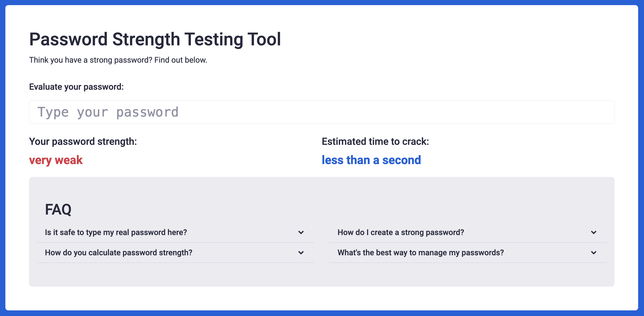
Task: Expand "Is it safe to type my real password here?"
Action: 116,232
